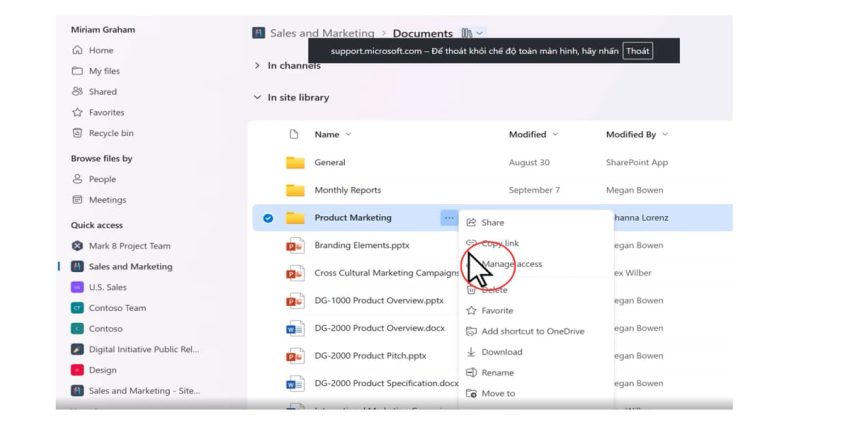Click the Product Marketing folder name

(x=353, y=217)
